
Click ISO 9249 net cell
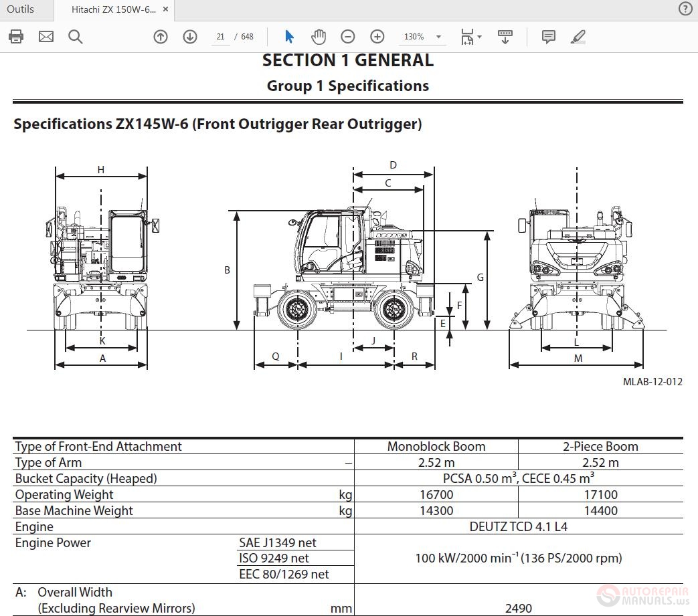click(x=274, y=558)
